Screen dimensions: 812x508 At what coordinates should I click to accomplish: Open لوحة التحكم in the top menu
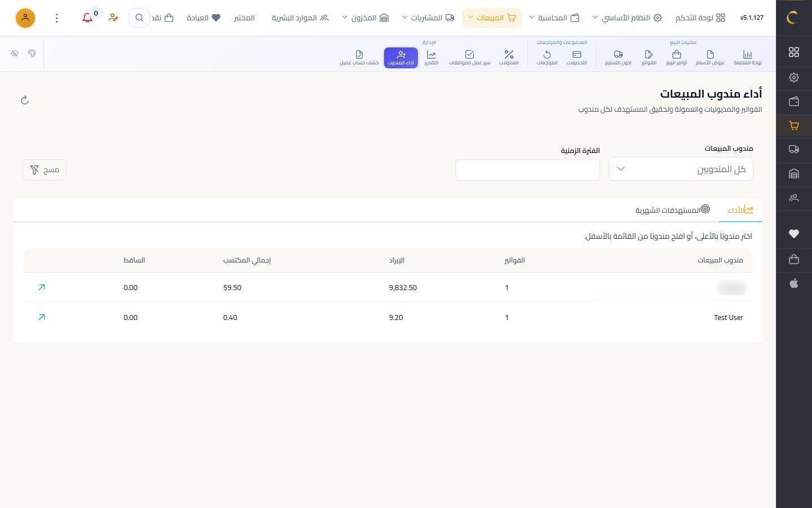[x=701, y=18]
